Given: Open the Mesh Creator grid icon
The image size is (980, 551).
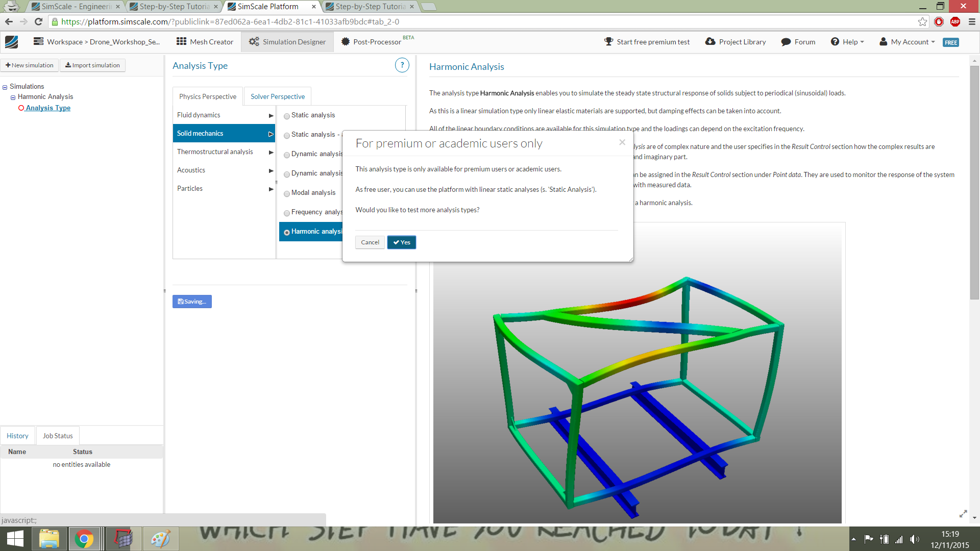Looking at the screenshot, I should click(x=181, y=42).
